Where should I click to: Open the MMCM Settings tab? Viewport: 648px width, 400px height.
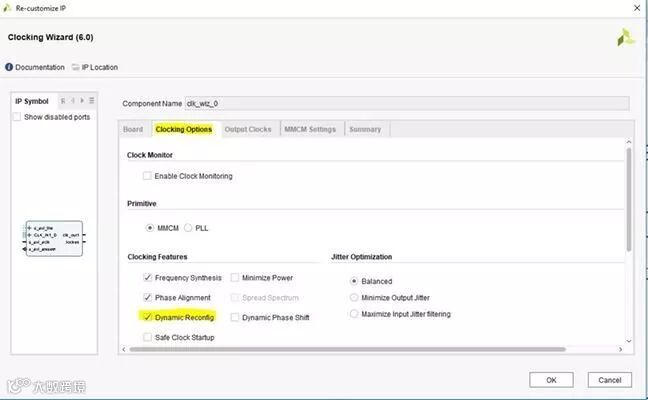coord(310,129)
